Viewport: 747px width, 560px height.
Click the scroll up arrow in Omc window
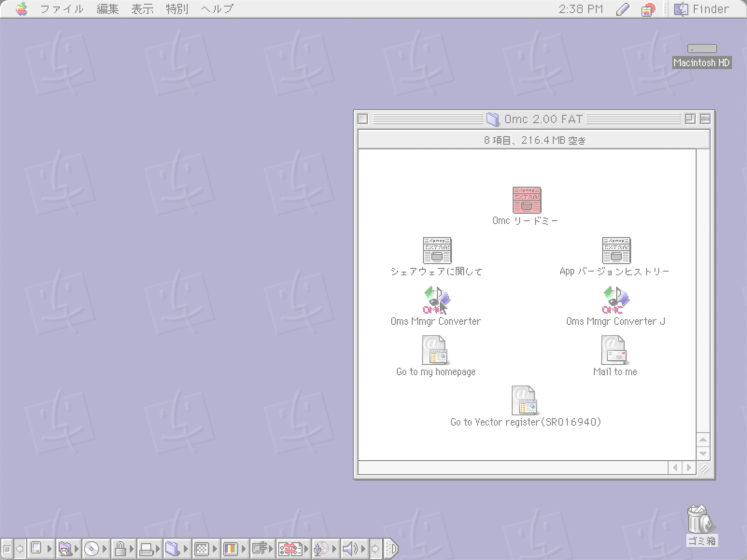pyautogui.click(x=703, y=440)
